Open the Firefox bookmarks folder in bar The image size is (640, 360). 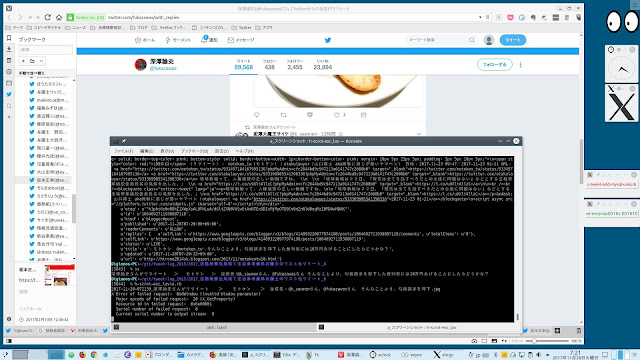coord(169,28)
